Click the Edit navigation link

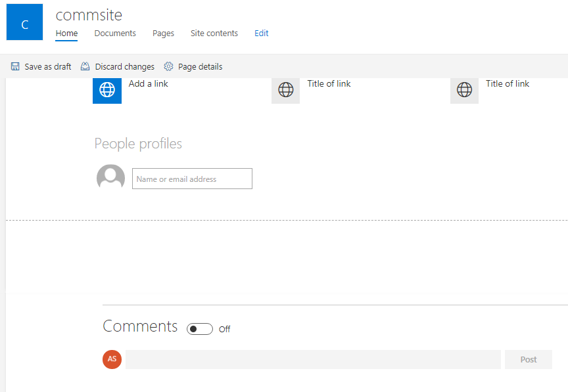coord(262,33)
